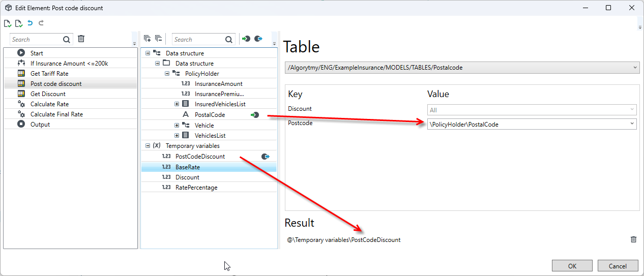Delete the selected element with the trash icon
The height and width of the screenshot is (276, 644).
(81, 39)
